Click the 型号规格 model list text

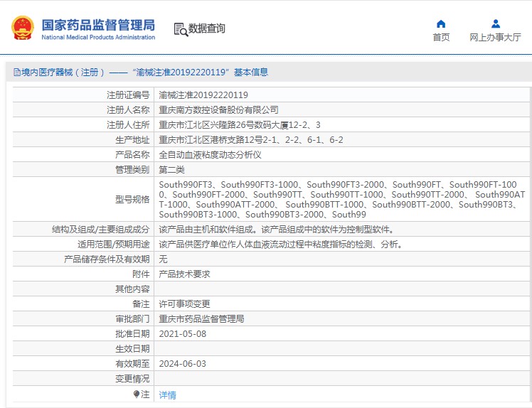tap(341, 199)
